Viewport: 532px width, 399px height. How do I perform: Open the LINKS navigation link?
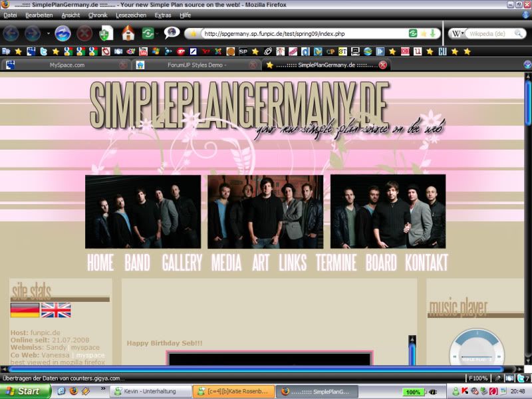pyautogui.click(x=293, y=262)
